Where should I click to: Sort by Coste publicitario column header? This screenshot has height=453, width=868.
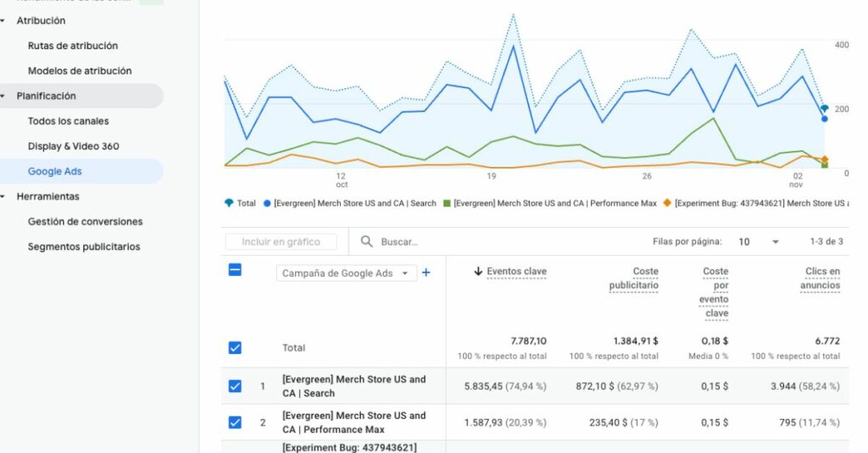tap(633, 279)
